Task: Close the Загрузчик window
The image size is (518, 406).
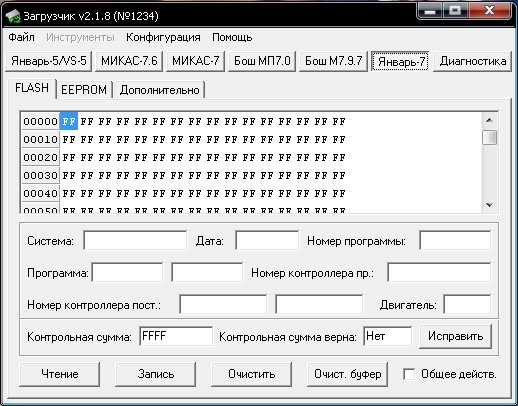Action: pyautogui.click(x=489, y=11)
